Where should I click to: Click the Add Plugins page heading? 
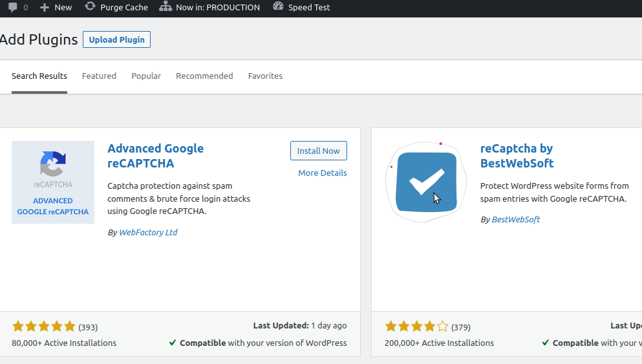click(39, 39)
